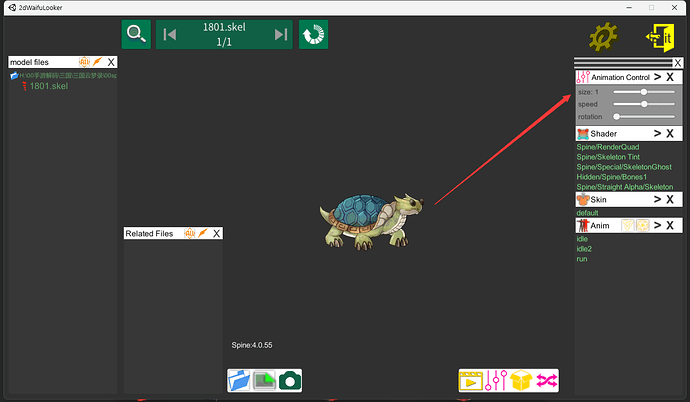Image resolution: width=690 pixels, height=402 pixels.
Task: Reload the current model
Action: click(313, 34)
